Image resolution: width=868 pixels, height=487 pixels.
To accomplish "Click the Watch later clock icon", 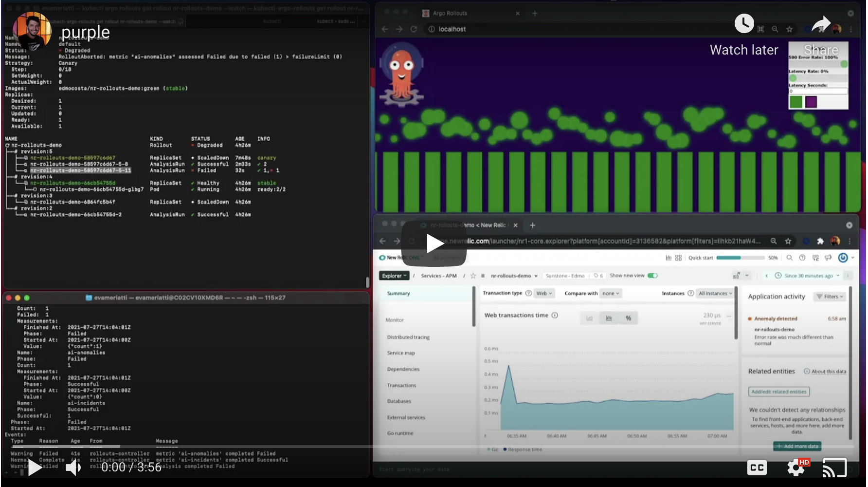I will pyautogui.click(x=744, y=23).
